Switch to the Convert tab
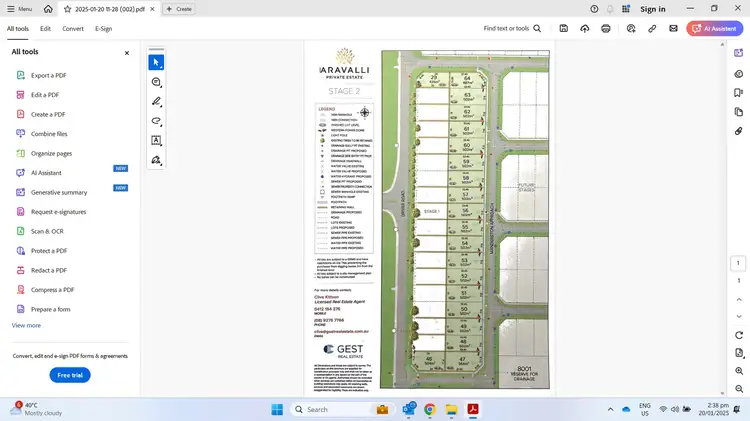The image size is (750, 421). (x=73, y=29)
